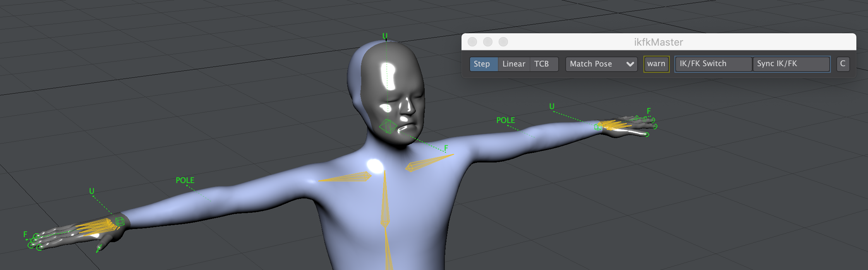Select the U label above the lower-left wrist
The image size is (868, 270).
pos(92,191)
